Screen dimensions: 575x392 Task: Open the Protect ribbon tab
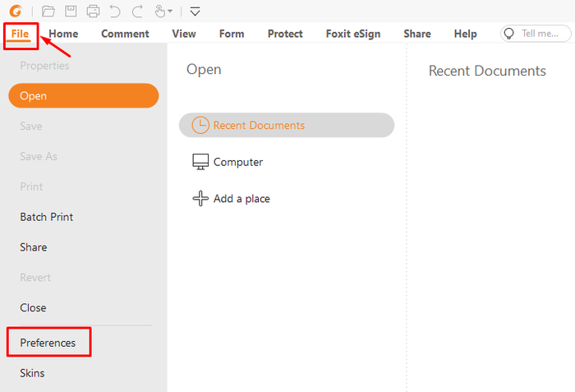(x=285, y=34)
